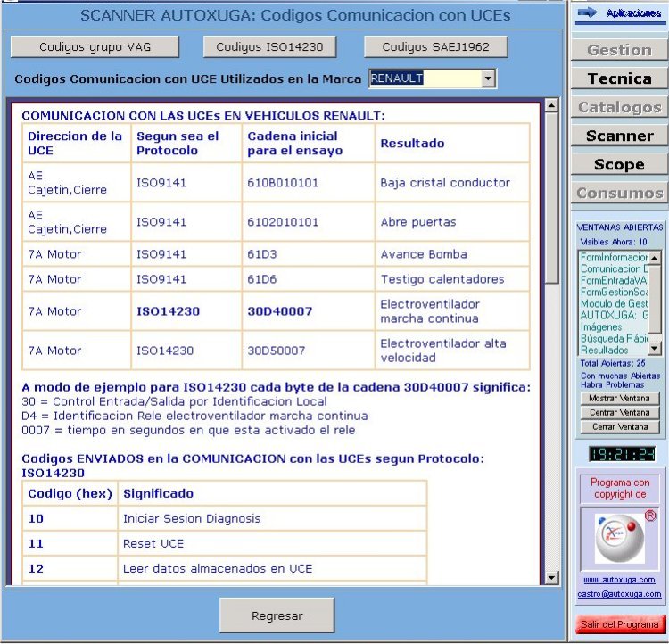
Task: Select the Consumos menu button
Action: 620,193
